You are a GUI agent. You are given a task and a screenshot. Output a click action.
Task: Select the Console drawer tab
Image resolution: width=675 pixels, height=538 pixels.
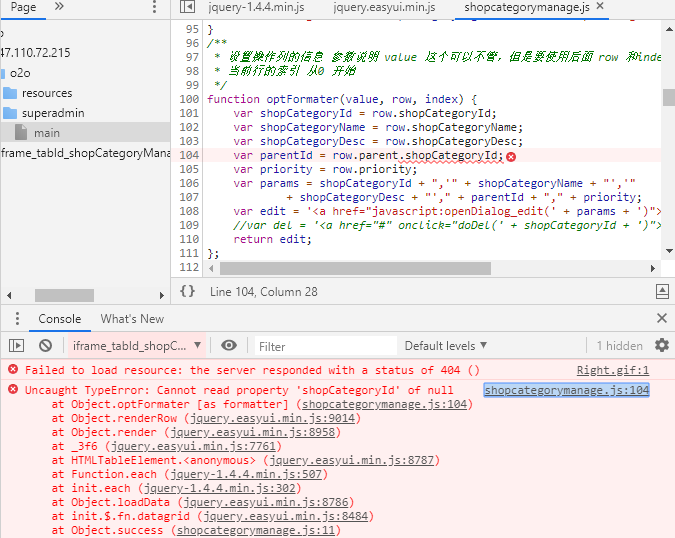click(x=59, y=318)
